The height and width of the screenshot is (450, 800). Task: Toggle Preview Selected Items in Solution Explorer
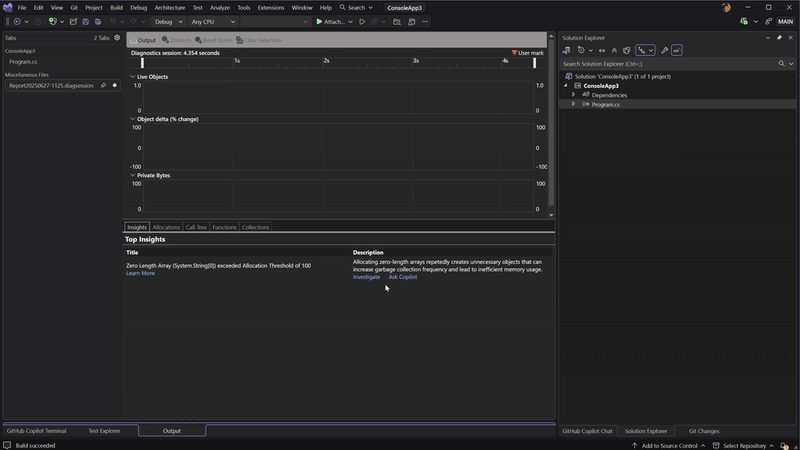[x=676, y=50]
